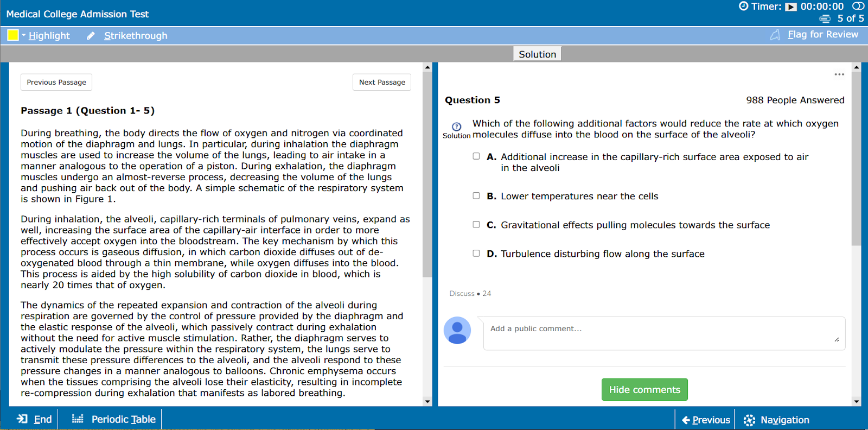Select answer D Turbulence disturbing flow
This screenshot has width=868, height=430.
(x=476, y=254)
